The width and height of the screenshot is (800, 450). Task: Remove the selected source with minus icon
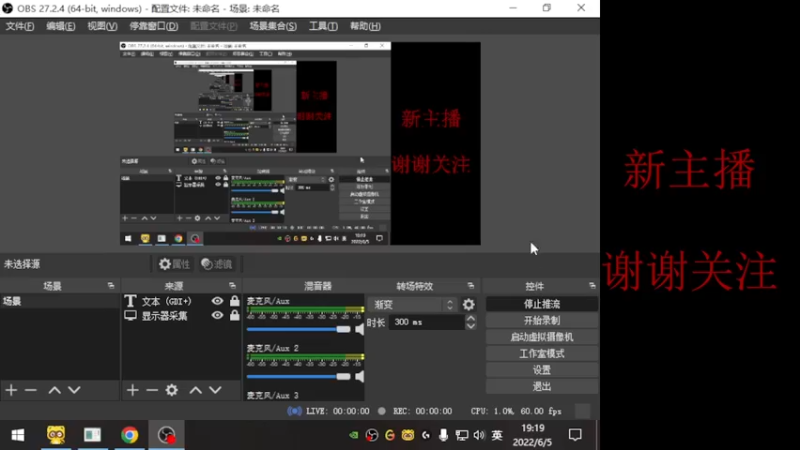[152, 390]
